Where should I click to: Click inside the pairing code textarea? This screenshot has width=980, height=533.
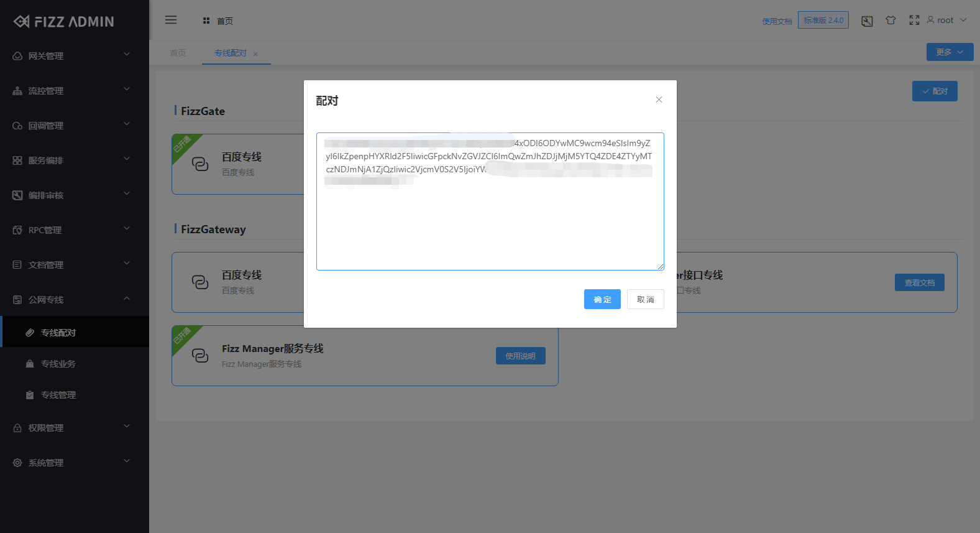pyautogui.click(x=490, y=202)
